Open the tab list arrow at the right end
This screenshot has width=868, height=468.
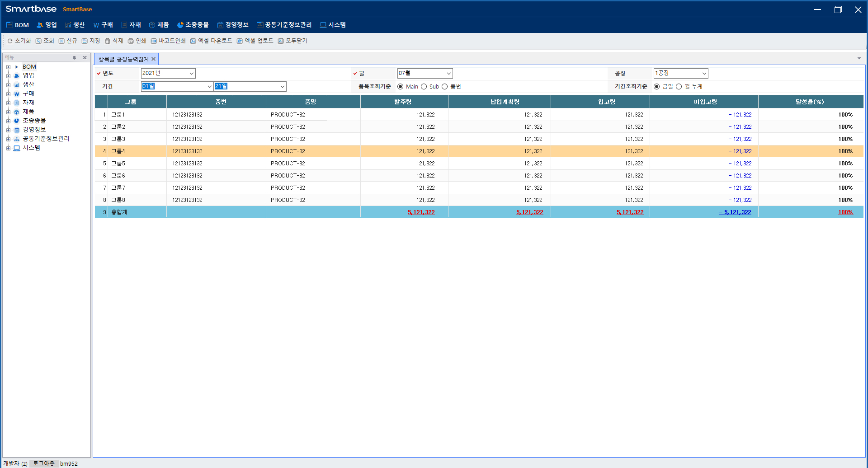pos(859,58)
